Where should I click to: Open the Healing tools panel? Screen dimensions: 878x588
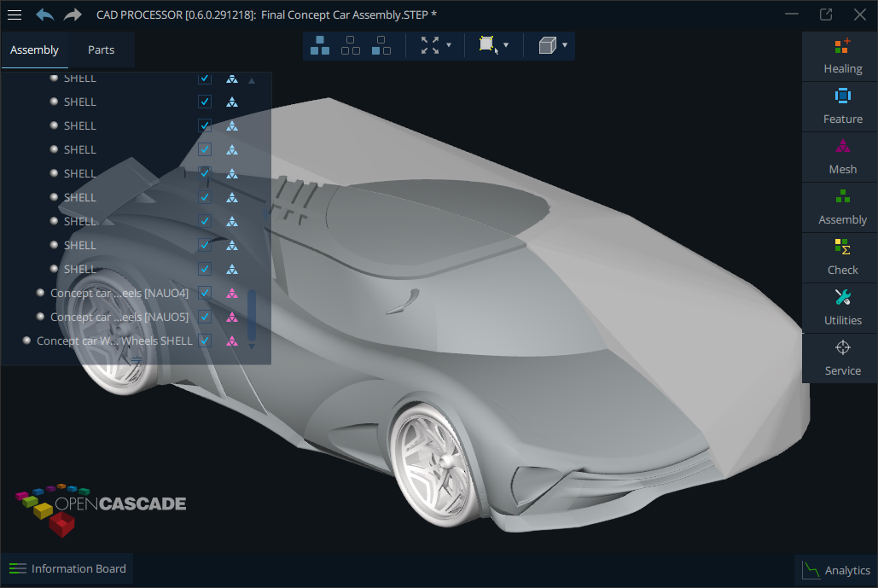point(842,56)
